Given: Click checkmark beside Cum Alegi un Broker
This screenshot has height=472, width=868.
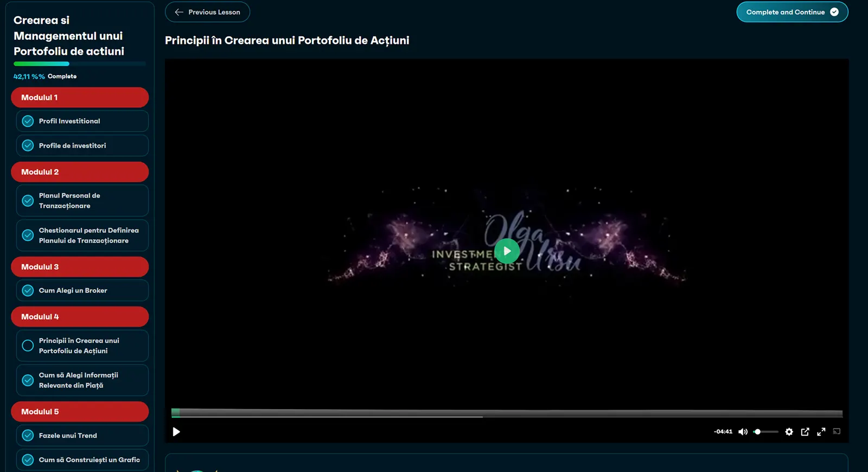Looking at the screenshot, I should coord(28,290).
